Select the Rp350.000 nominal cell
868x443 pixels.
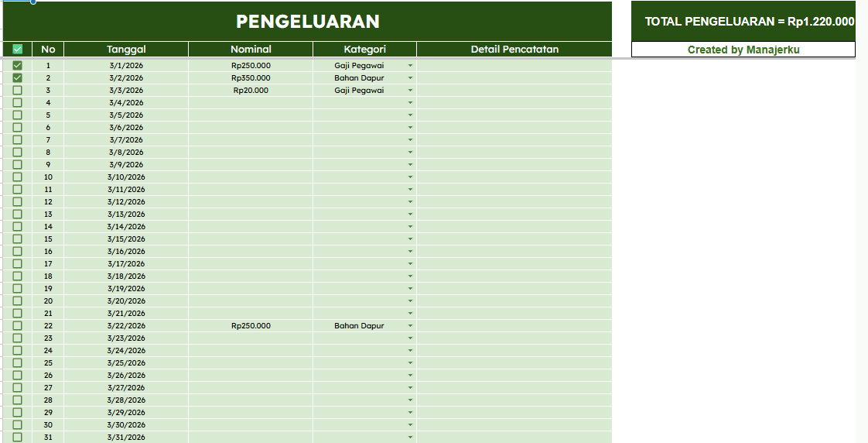click(251, 77)
